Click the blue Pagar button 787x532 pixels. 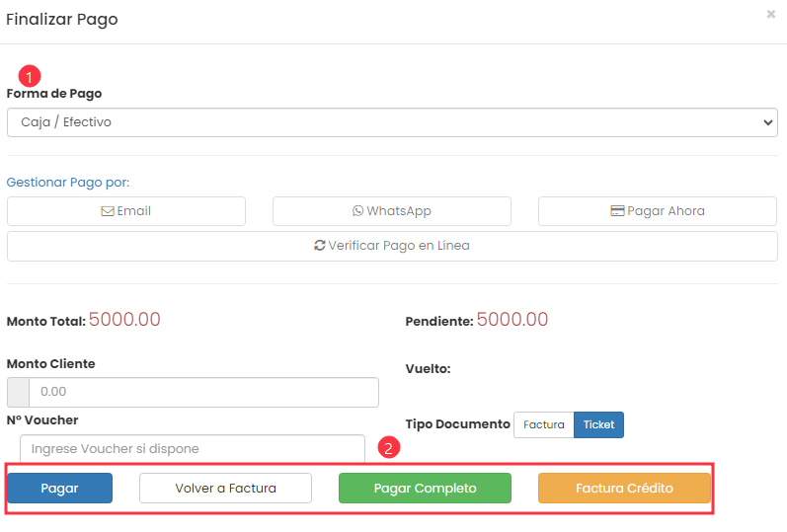tap(59, 488)
